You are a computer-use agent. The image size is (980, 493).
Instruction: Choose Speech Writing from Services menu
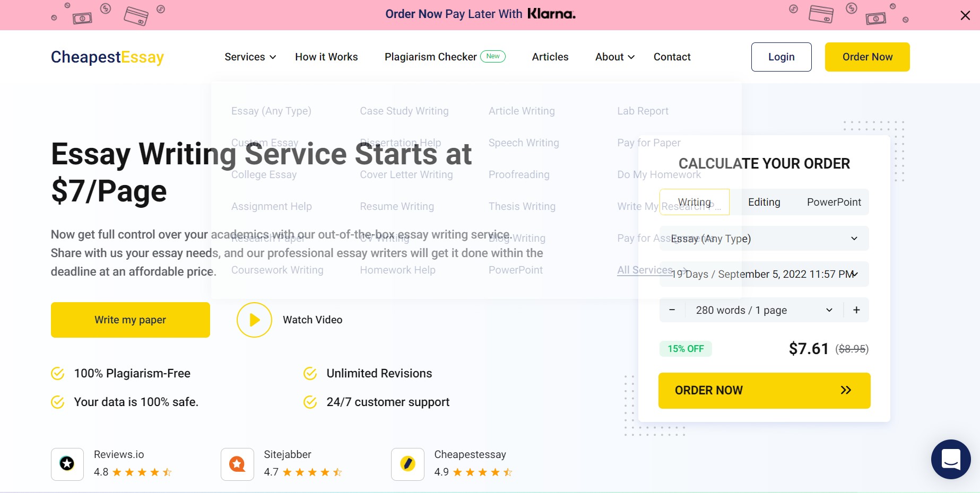coord(524,143)
